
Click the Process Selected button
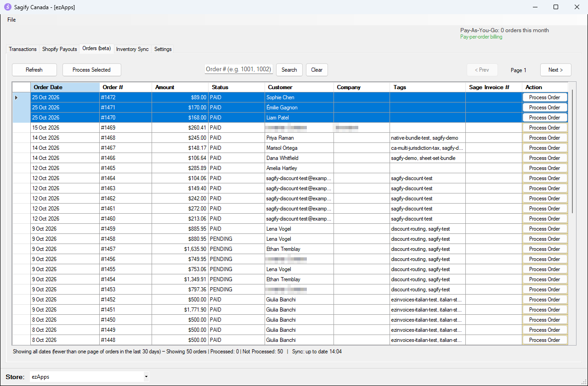92,70
